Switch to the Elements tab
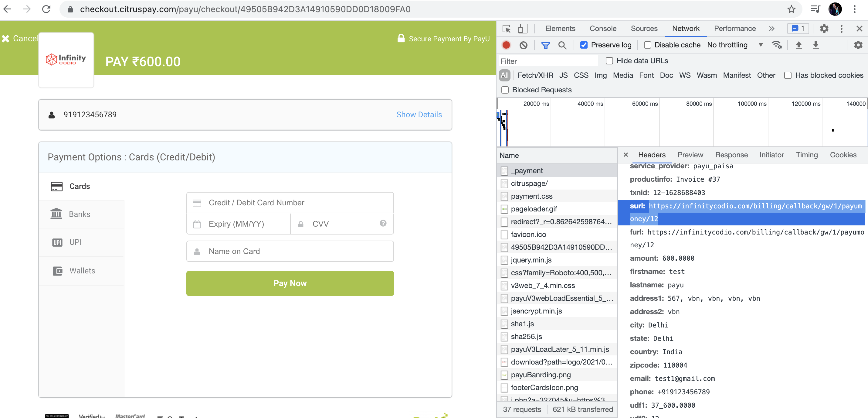 560,29
